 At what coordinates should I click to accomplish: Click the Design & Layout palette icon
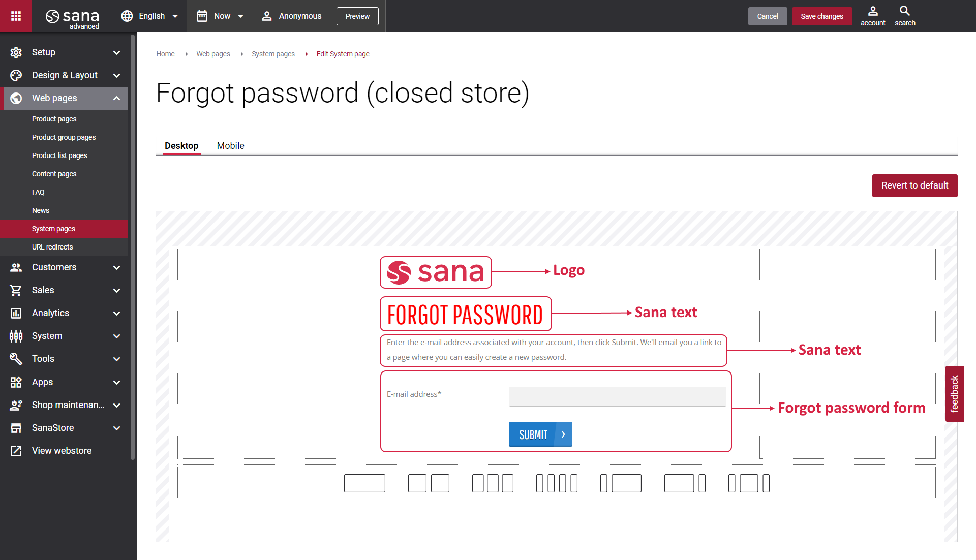(x=16, y=75)
